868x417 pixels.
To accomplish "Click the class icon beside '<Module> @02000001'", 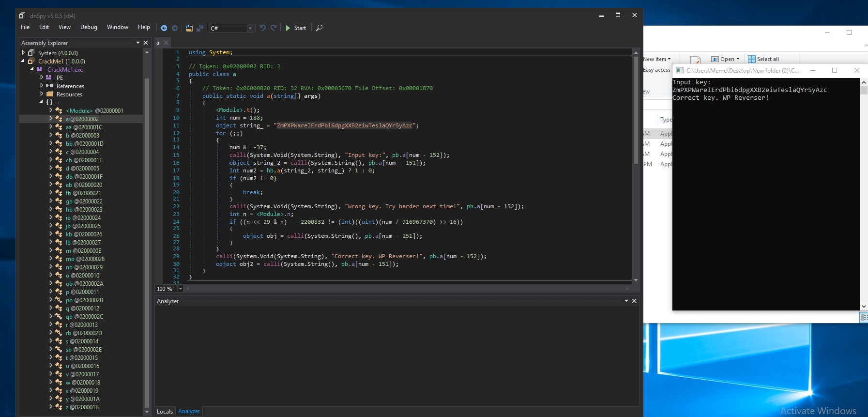I will [59, 110].
